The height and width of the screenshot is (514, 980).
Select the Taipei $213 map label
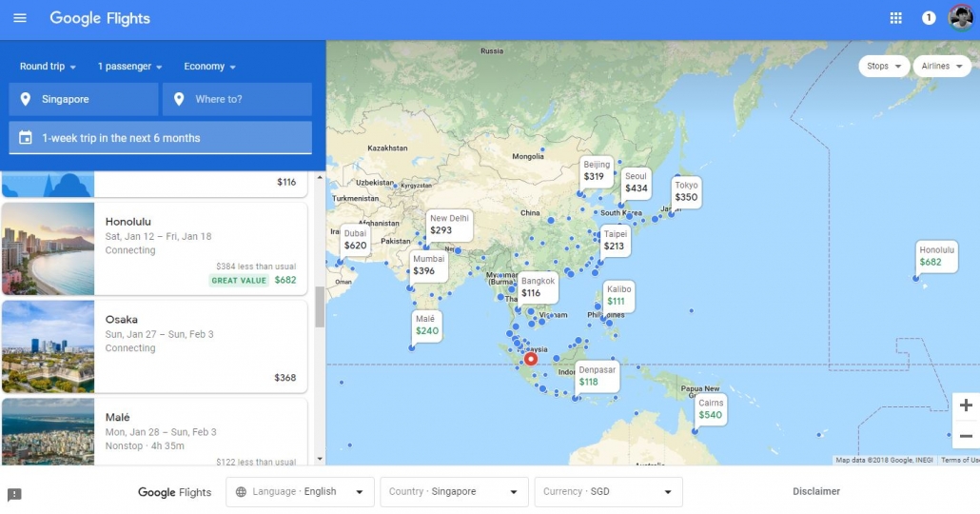615,240
